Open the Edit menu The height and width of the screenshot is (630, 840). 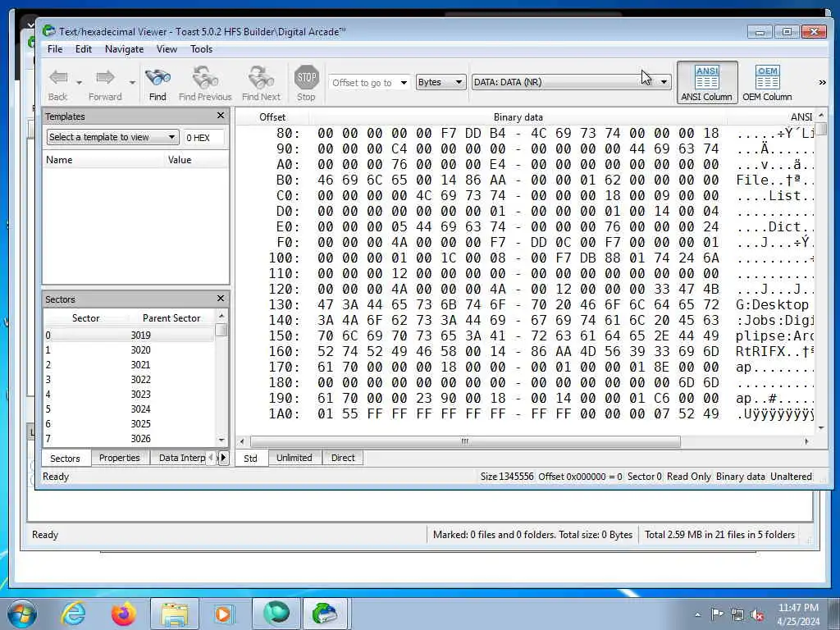(x=84, y=48)
